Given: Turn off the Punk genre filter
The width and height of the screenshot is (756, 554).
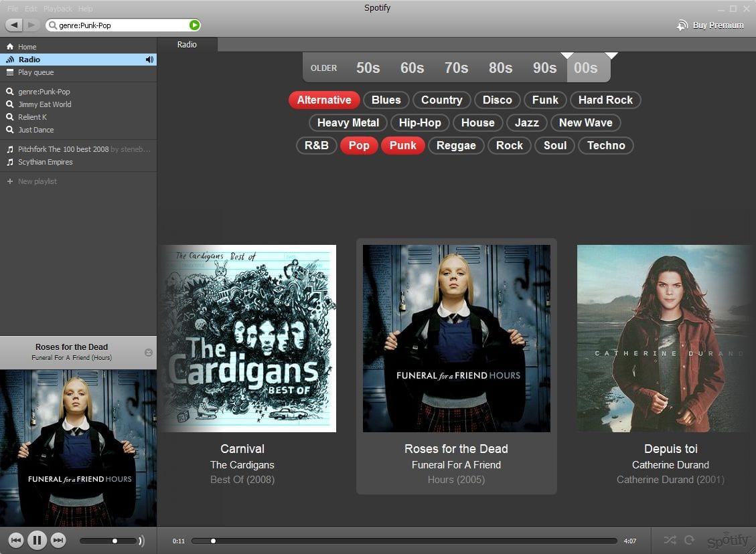Looking at the screenshot, I should pos(402,146).
